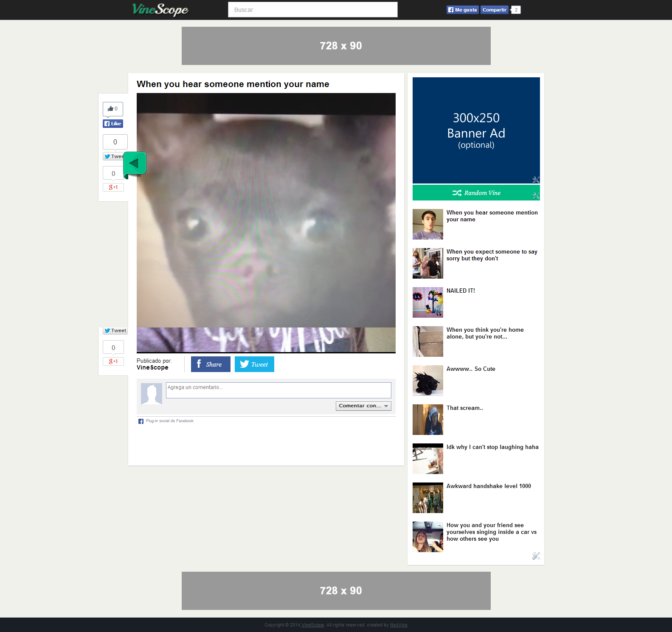
Task: Open the VineScope logo homepage
Action: point(160,9)
